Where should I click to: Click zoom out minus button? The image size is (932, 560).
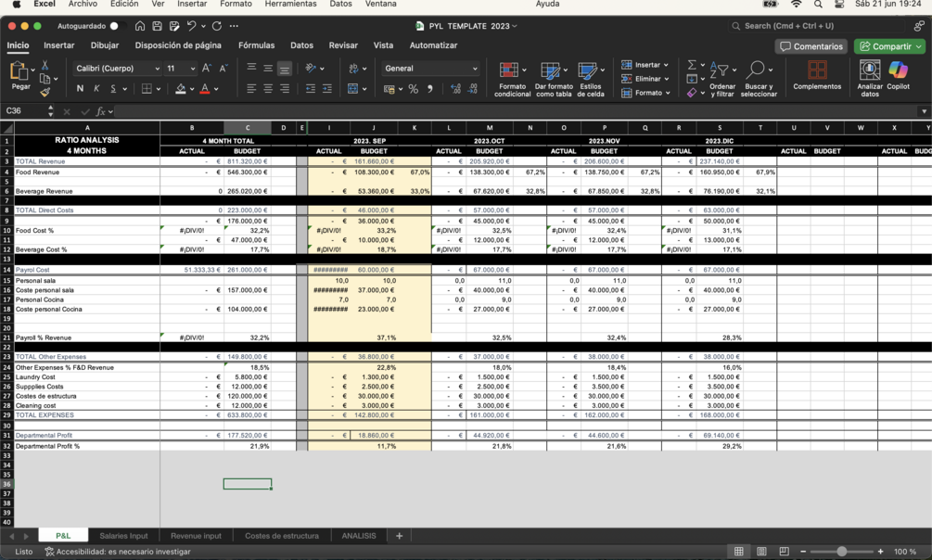[802, 552]
